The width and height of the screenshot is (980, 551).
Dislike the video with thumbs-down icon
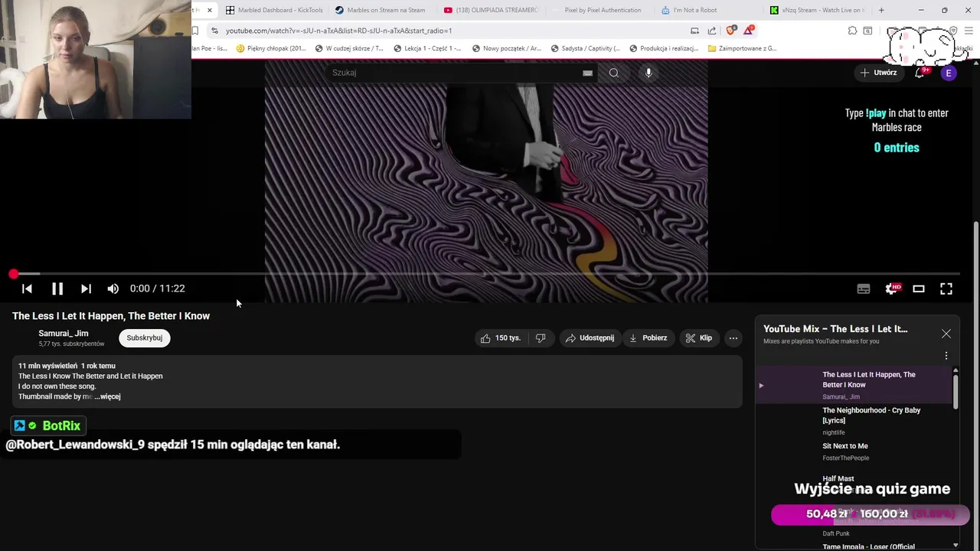(541, 337)
